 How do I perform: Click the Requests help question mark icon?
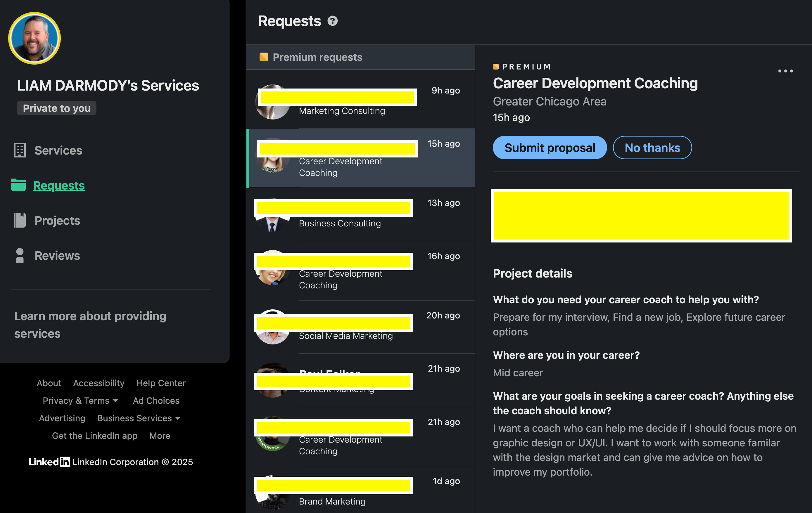[333, 21]
